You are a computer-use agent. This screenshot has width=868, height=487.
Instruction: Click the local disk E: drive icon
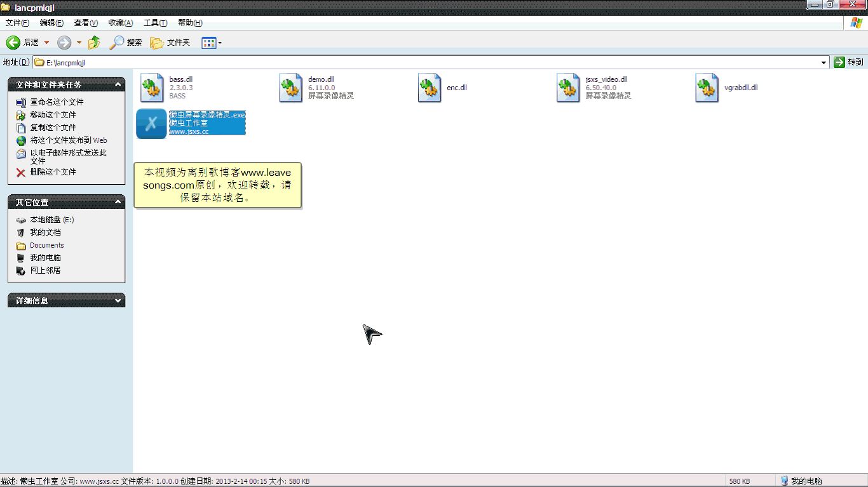coord(21,220)
